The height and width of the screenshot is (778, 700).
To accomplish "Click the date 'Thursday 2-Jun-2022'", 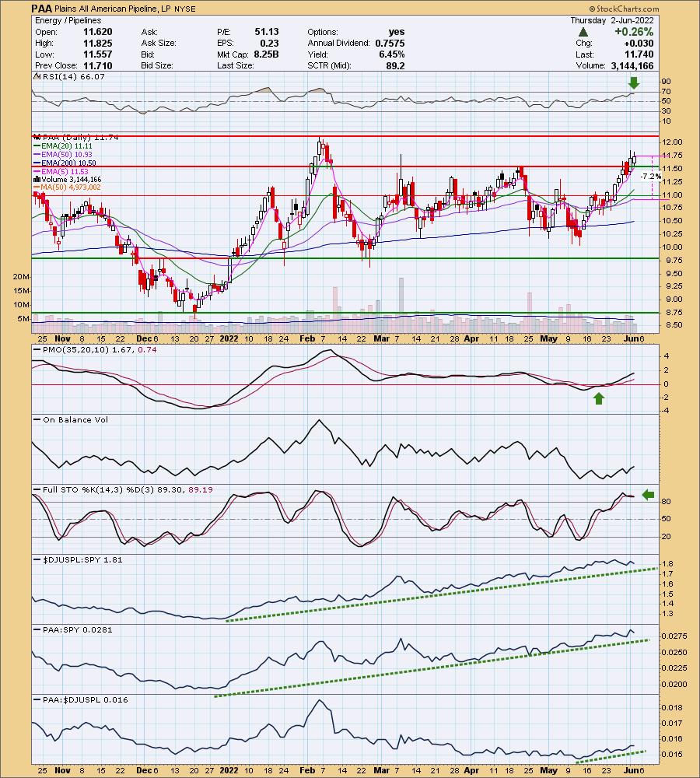I will tap(611, 20).
